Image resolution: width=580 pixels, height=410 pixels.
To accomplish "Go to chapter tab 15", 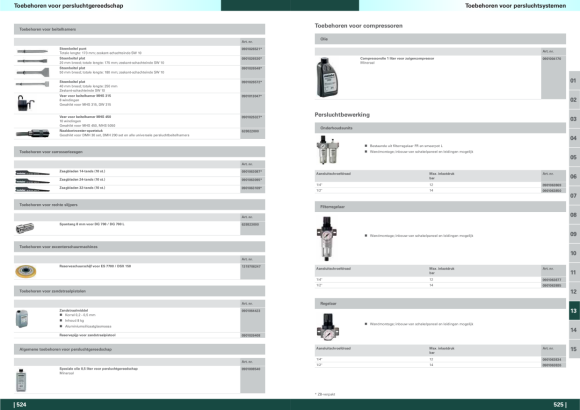I will point(574,349).
